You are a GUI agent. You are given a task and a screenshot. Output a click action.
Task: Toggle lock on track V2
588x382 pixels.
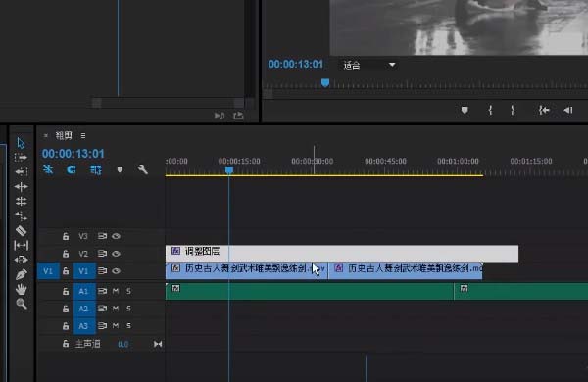pyautogui.click(x=66, y=254)
